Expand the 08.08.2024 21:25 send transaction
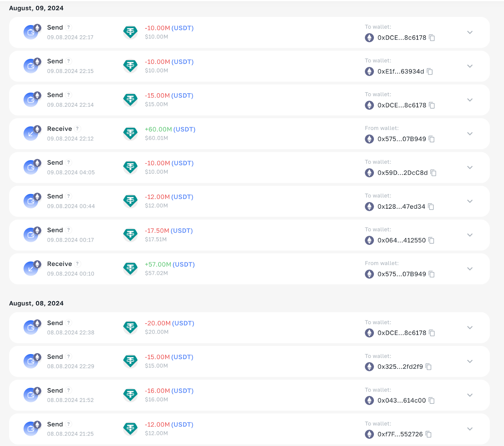This screenshot has width=504, height=446. 470,429
